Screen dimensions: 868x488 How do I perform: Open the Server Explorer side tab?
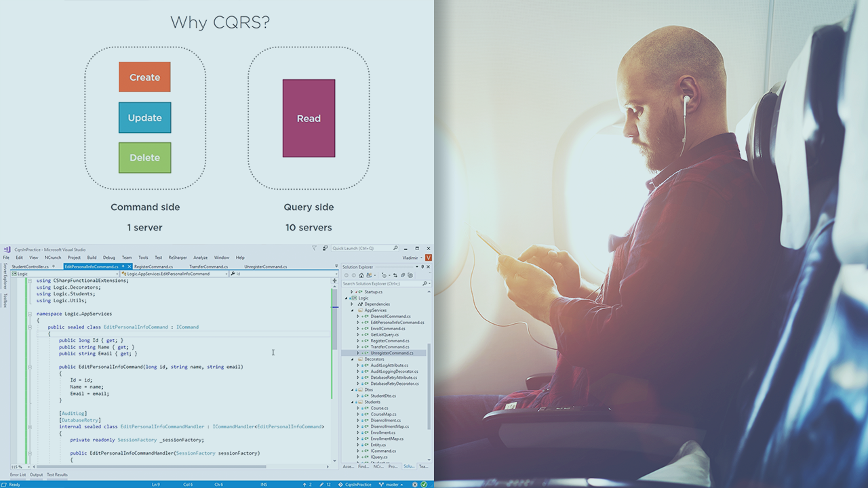(x=5, y=276)
